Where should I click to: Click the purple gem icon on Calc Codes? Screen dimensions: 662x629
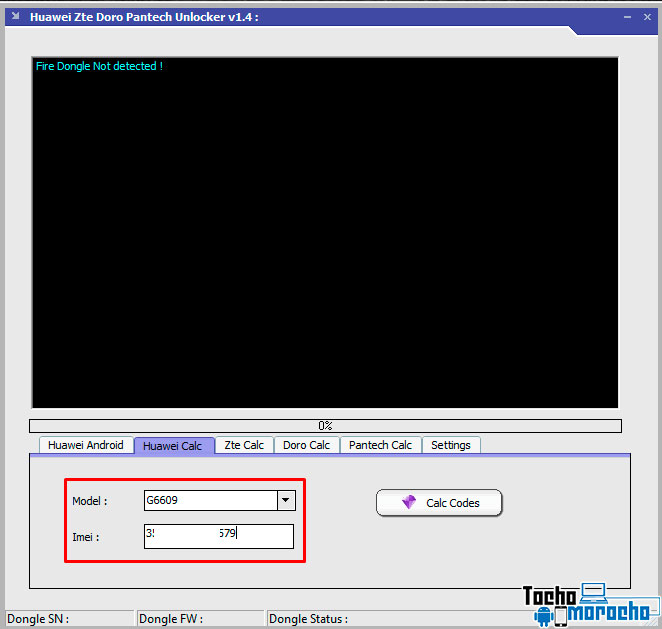pos(409,502)
